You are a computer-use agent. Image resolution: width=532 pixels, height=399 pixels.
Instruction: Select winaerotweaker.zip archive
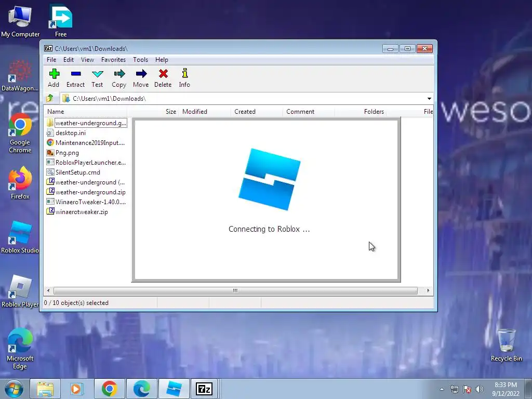point(77,212)
